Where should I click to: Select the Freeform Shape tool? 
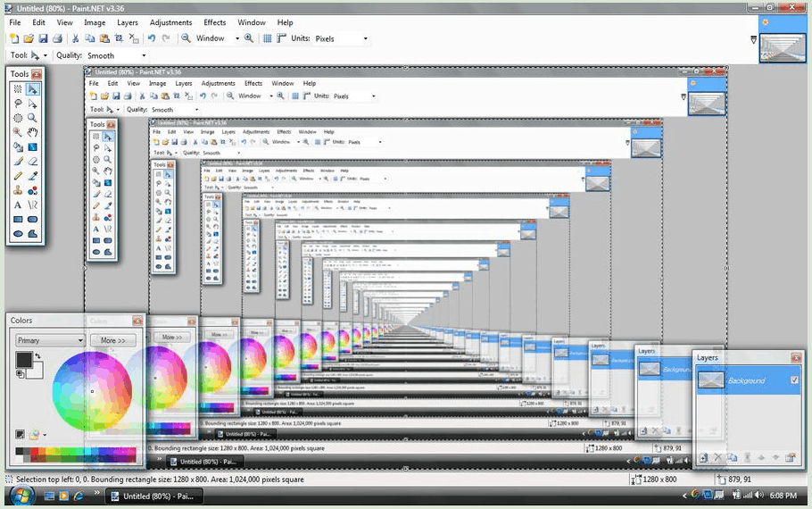click(x=33, y=234)
